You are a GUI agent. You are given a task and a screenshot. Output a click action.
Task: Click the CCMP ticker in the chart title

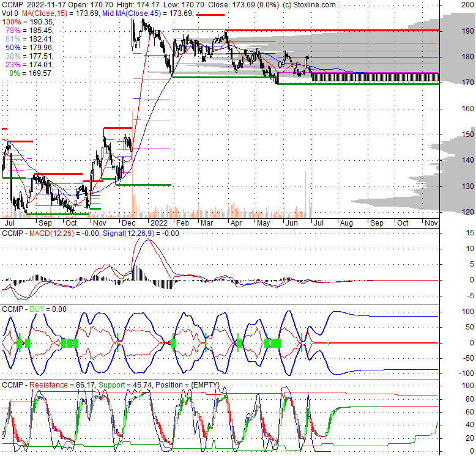[12, 4]
